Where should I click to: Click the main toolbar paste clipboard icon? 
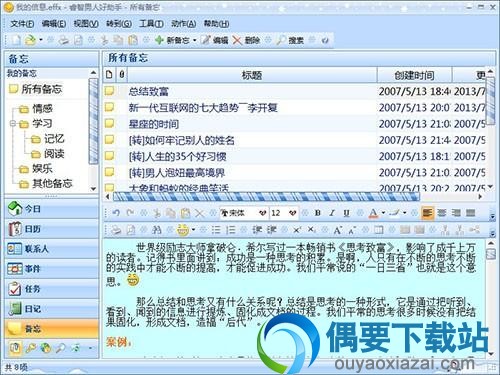[x=133, y=40]
